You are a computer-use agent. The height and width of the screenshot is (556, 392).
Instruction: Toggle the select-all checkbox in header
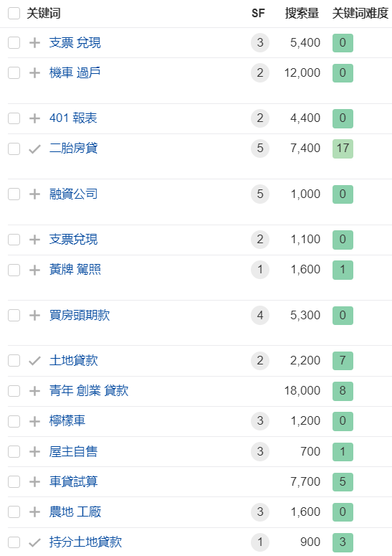click(14, 14)
